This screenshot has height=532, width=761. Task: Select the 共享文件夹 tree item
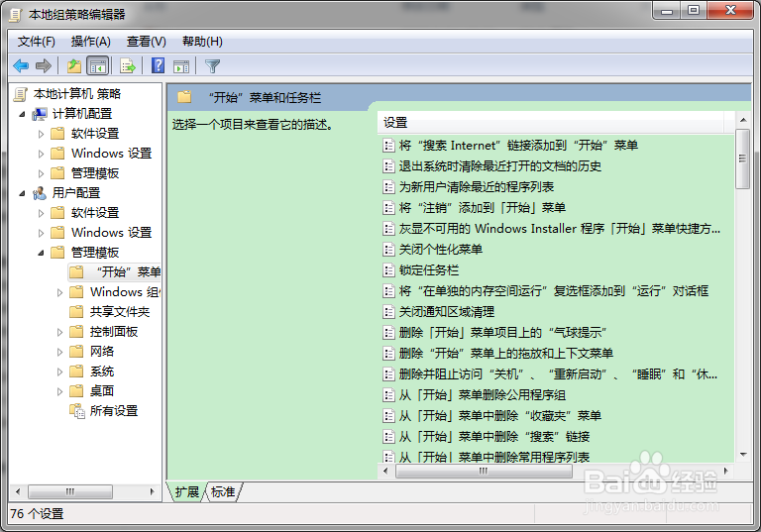point(120,312)
